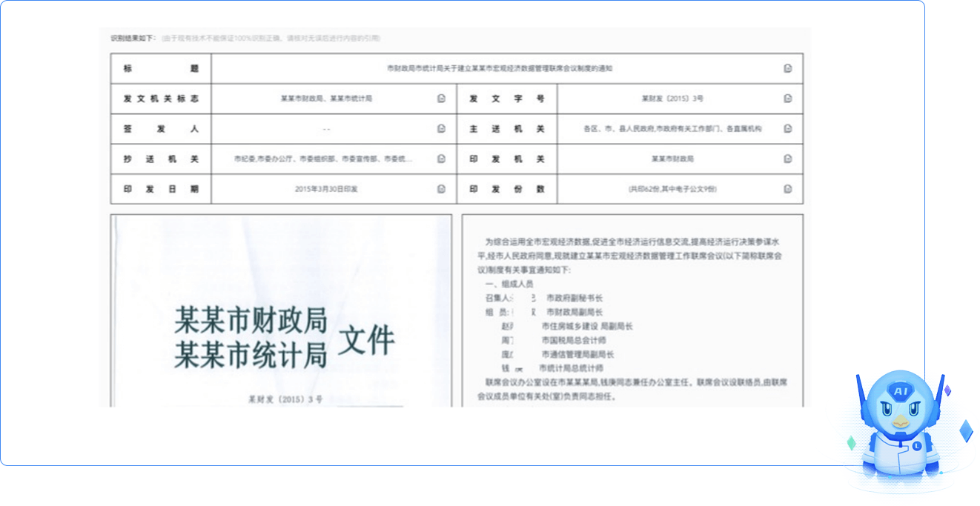
Task: Click the scanned document image preview
Action: [281, 311]
